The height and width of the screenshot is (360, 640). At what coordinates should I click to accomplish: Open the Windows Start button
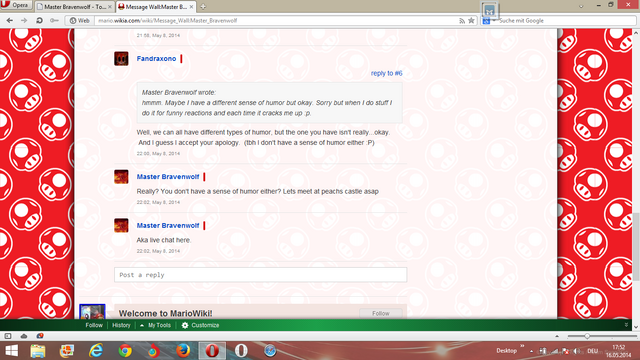coord(11,351)
